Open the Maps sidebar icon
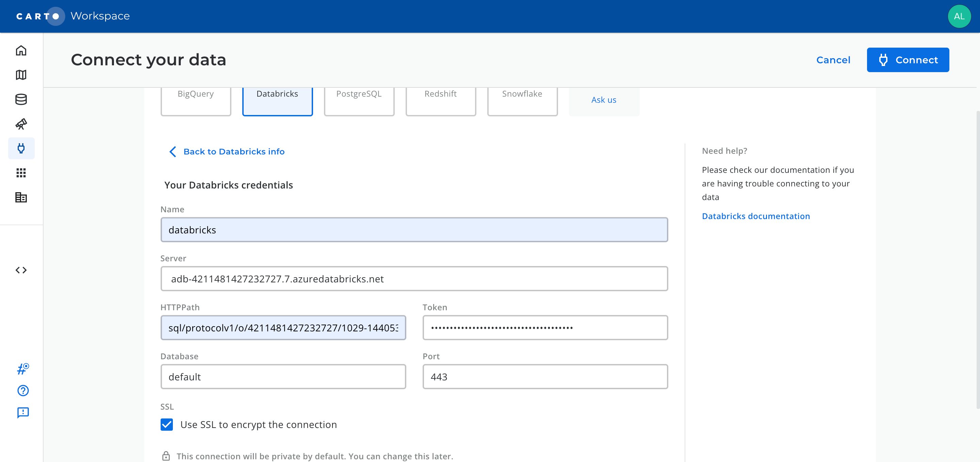 pos(21,75)
